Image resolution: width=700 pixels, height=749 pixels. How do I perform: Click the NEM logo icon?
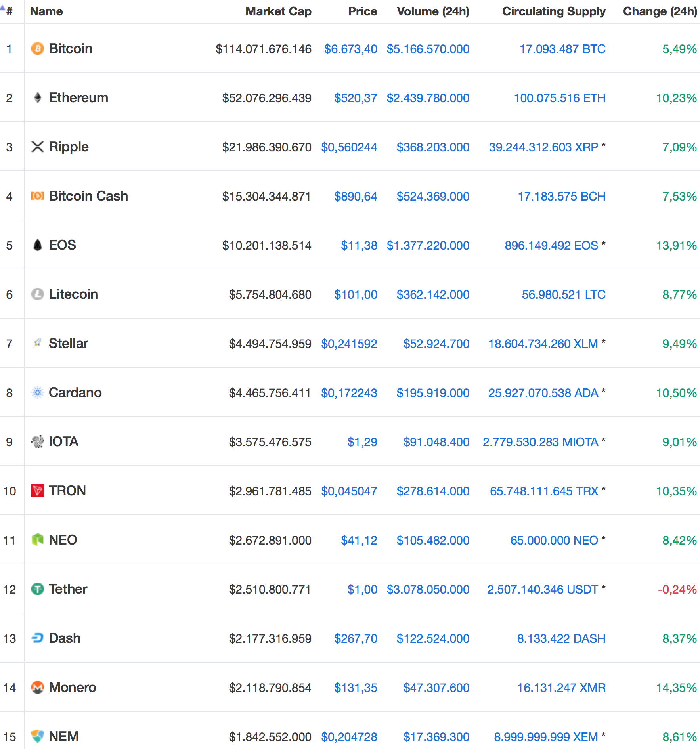(38, 736)
